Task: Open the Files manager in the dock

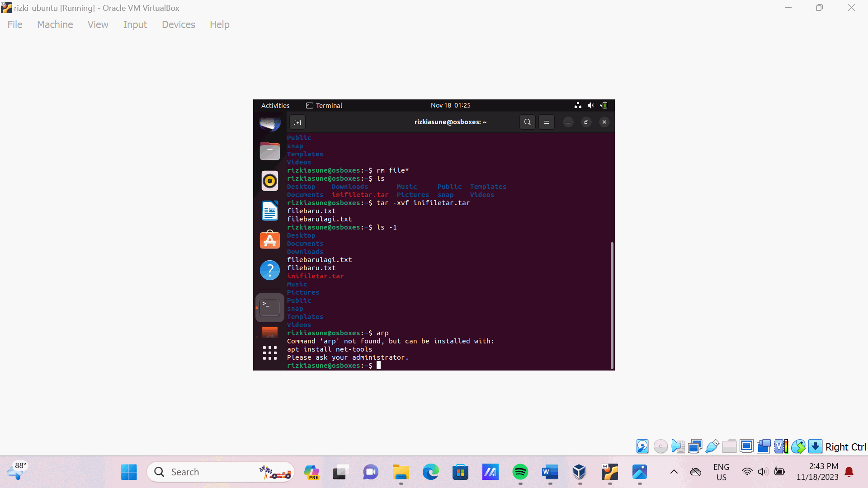Action: click(x=270, y=151)
